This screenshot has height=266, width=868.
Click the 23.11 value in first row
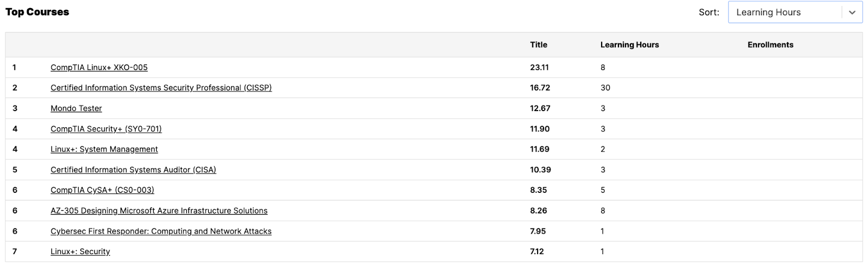[539, 68]
